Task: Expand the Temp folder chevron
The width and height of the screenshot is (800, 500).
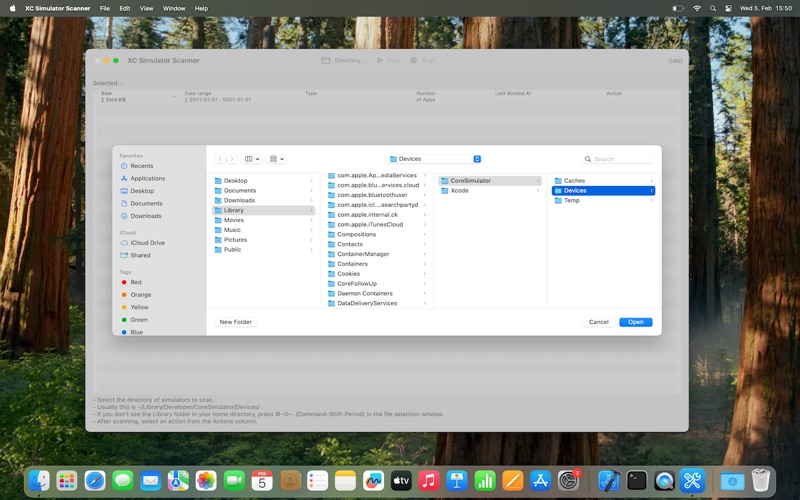Action: [x=651, y=201]
